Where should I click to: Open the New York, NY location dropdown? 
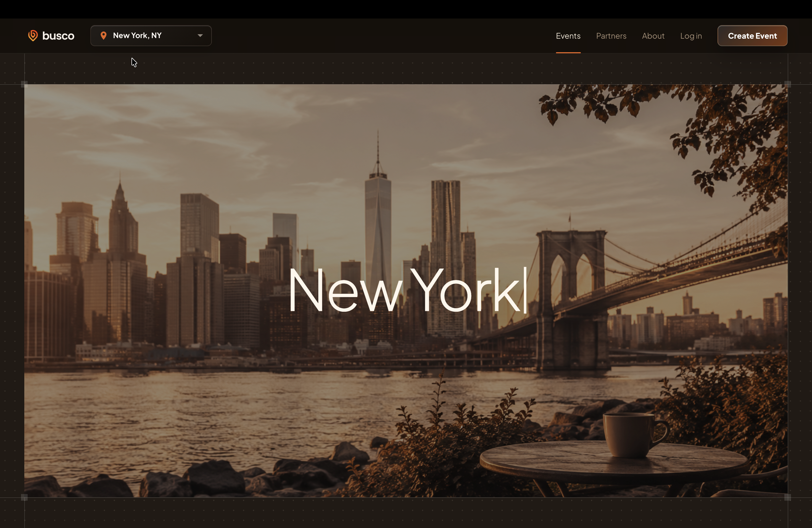coord(151,35)
